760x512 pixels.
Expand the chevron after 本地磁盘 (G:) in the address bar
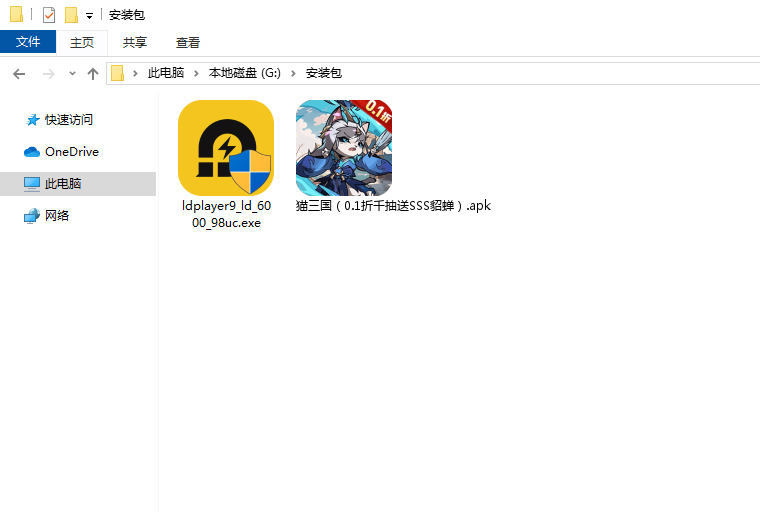[x=296, y=74]
